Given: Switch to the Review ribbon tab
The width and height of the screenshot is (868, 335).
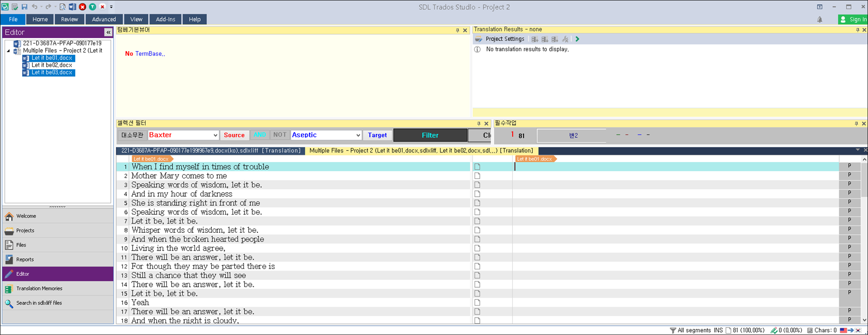Looking at the screenshot, I should 69,19.
